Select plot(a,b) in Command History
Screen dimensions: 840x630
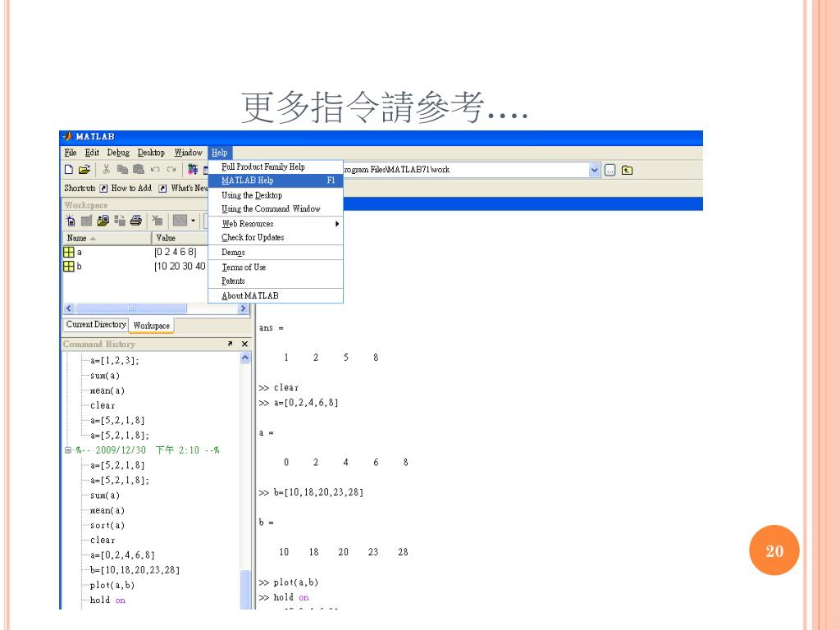[112, 585]
